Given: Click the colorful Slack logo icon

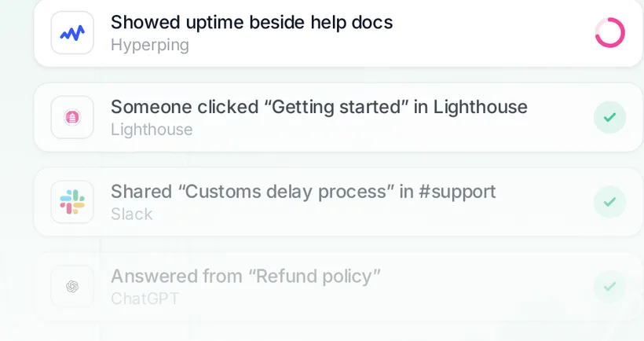Looking at the screenshot, I should (x=72, y=202).
